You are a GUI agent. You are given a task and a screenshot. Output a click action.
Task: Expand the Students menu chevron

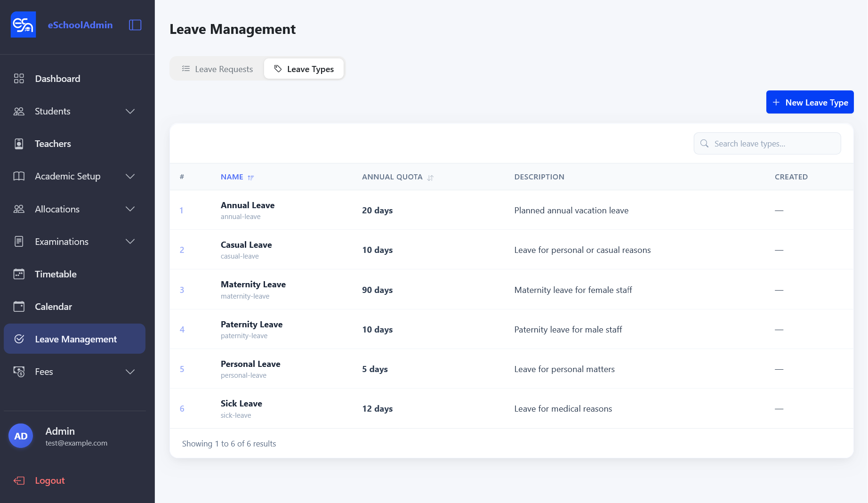pos(130,111)
